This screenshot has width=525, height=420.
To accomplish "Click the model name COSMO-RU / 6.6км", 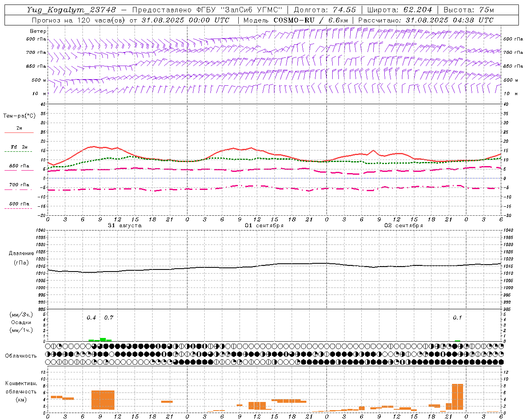I will click(x=311, y=20).
